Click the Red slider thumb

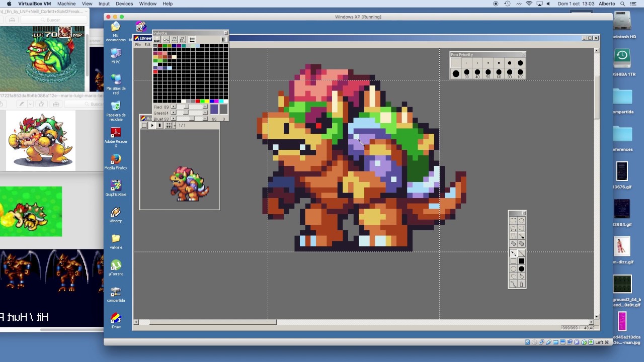tap(186, 107)
